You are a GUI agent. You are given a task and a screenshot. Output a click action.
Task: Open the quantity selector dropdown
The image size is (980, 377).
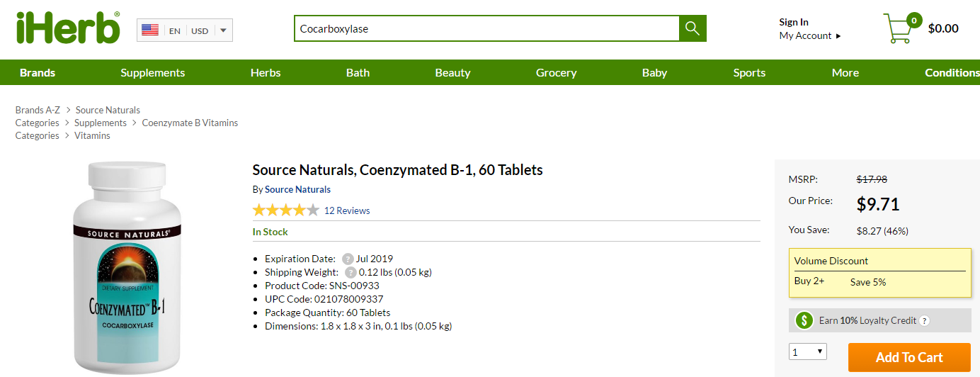(808, 351)
